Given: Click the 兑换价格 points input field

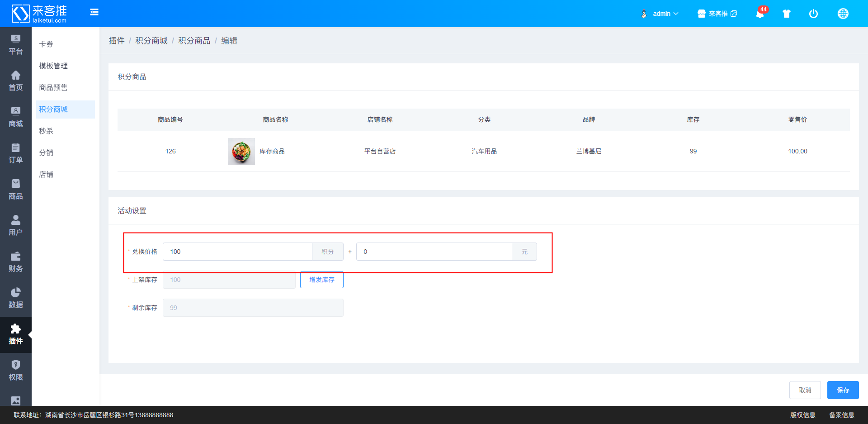Looking at the screenshot, I should pyautogui.click(x=237, y=252).
